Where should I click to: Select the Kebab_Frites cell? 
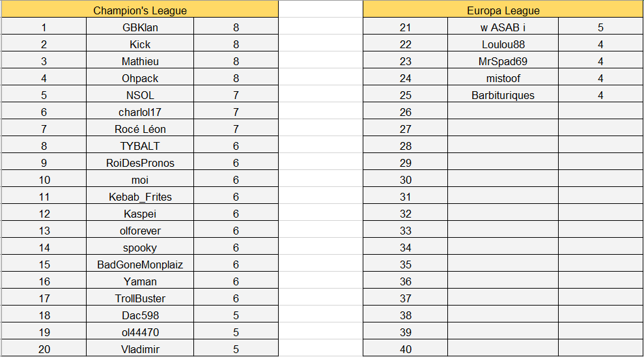140,197
